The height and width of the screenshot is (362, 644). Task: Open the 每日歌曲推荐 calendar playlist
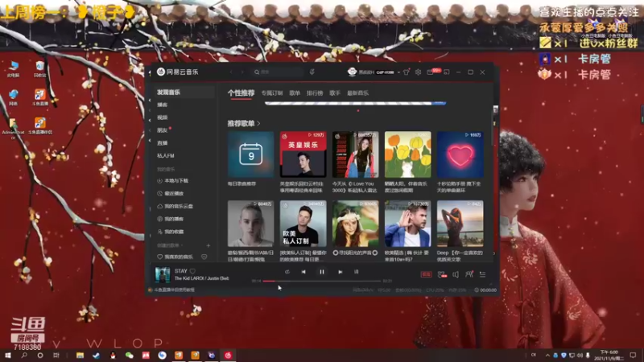click(250, 154)
